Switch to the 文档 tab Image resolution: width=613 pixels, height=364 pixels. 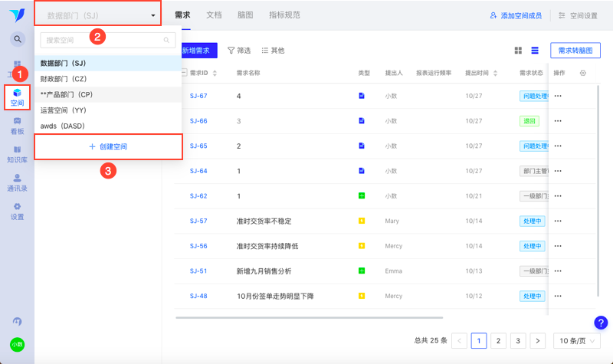[x=214, y=15]
